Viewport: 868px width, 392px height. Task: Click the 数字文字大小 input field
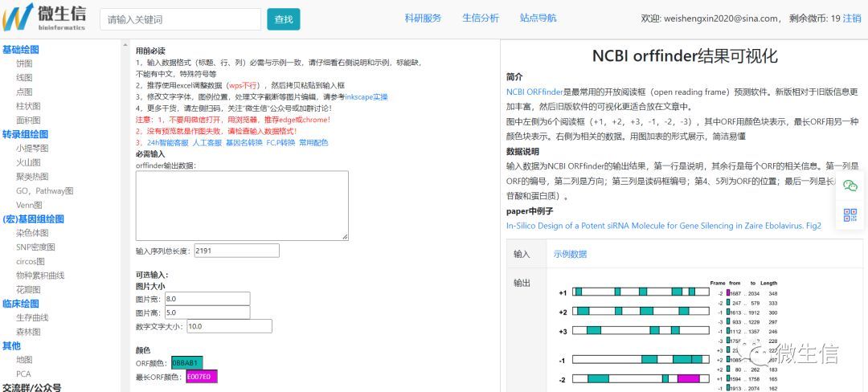click(229, 326)
